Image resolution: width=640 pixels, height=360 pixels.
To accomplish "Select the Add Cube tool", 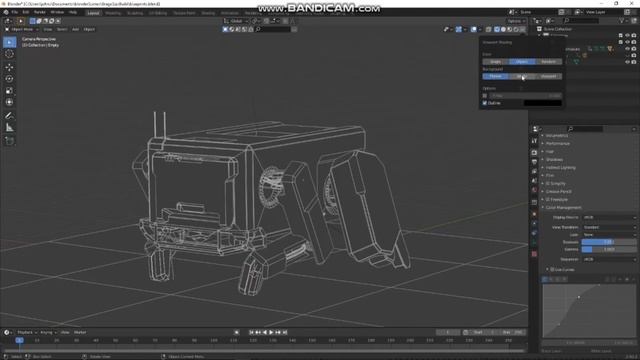I will 9,141.
